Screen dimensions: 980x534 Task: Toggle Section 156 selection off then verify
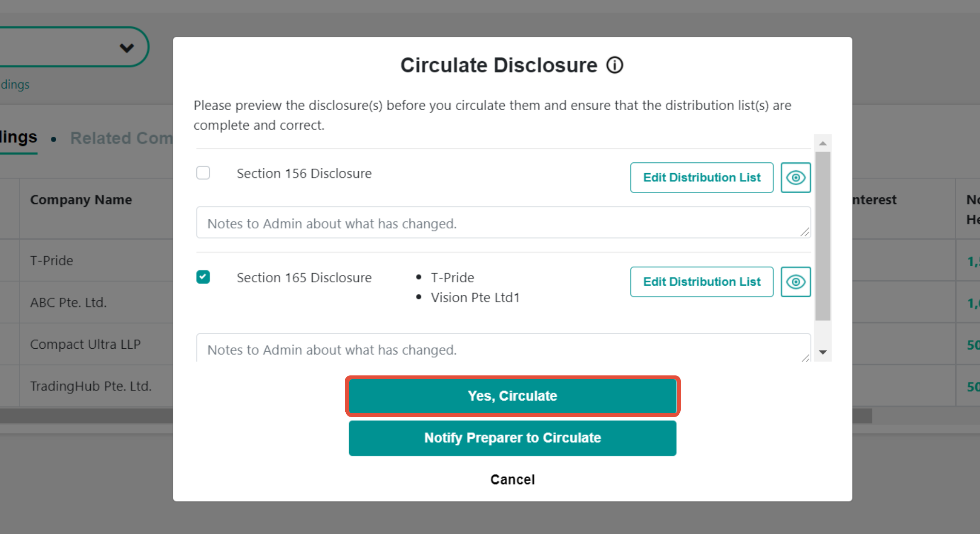coord(203,173)
